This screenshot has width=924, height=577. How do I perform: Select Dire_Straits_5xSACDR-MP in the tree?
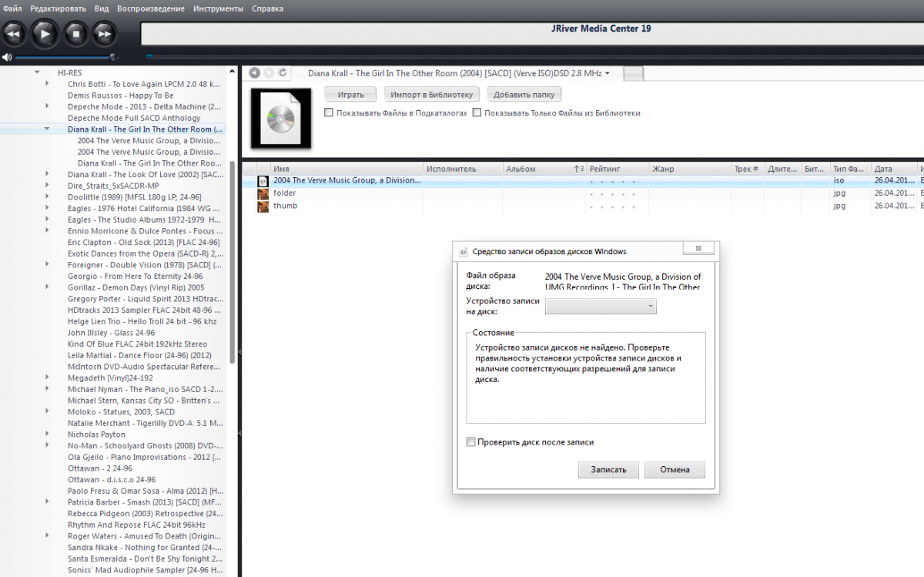tap(113, 186)
